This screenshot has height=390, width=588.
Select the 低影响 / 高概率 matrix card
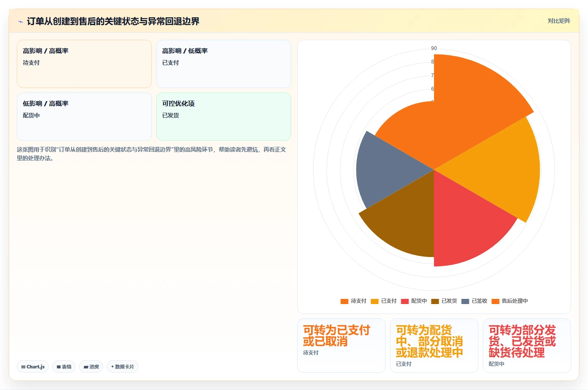(x=84, y=117)
